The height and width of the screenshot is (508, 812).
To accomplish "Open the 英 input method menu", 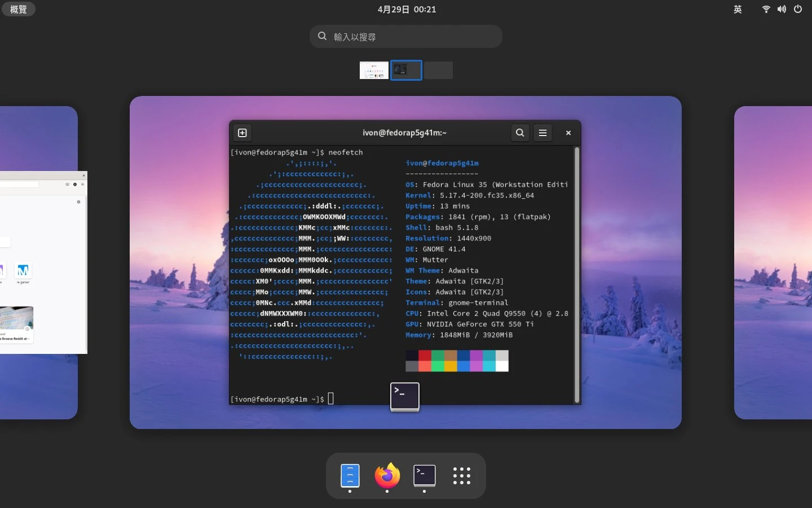I will click(x=738, y=9).
